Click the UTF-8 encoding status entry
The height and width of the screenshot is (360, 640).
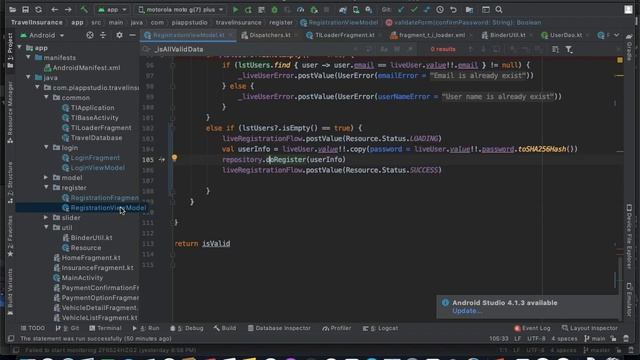pyautogui.click(x=536, y=339)
